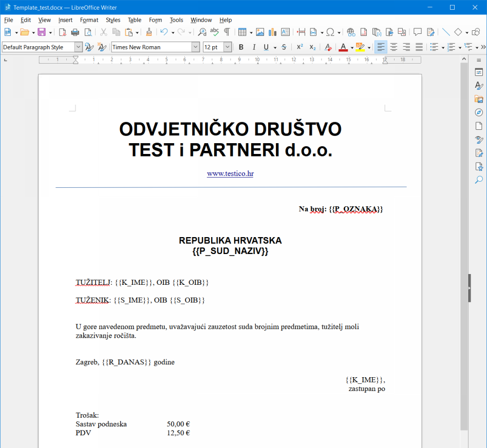Image resolution: width=487 pixels, height=448 pixels.
Task: Open Find and Replace in toolbar
Action: pyautogui.click(x=202, y=32)
